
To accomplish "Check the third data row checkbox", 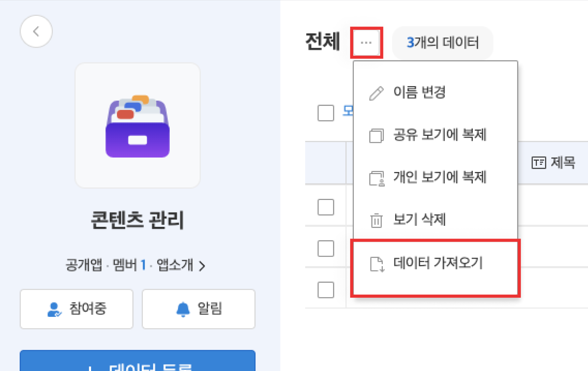I will pos(326,290).
